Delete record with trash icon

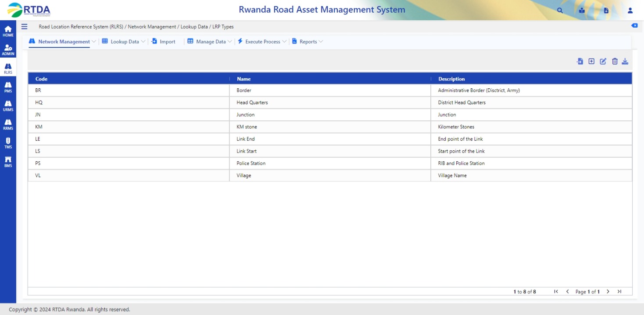click(615, 62)
